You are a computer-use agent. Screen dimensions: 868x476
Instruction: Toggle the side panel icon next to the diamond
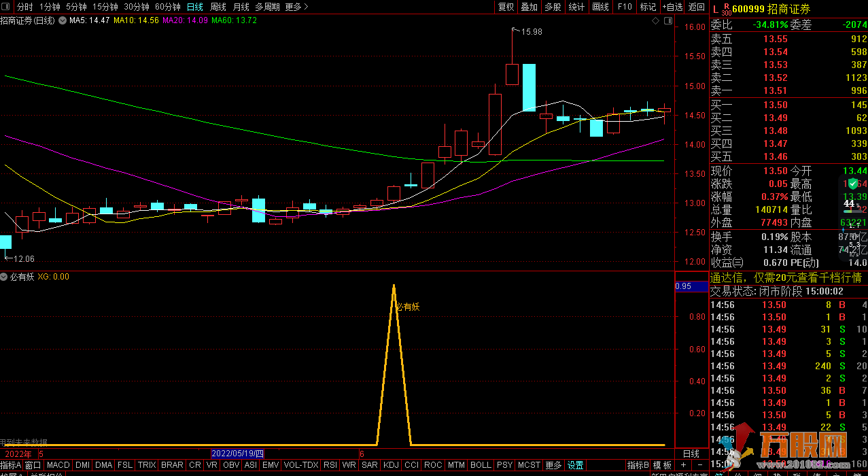pyautogui.click(x=667, y=21)
